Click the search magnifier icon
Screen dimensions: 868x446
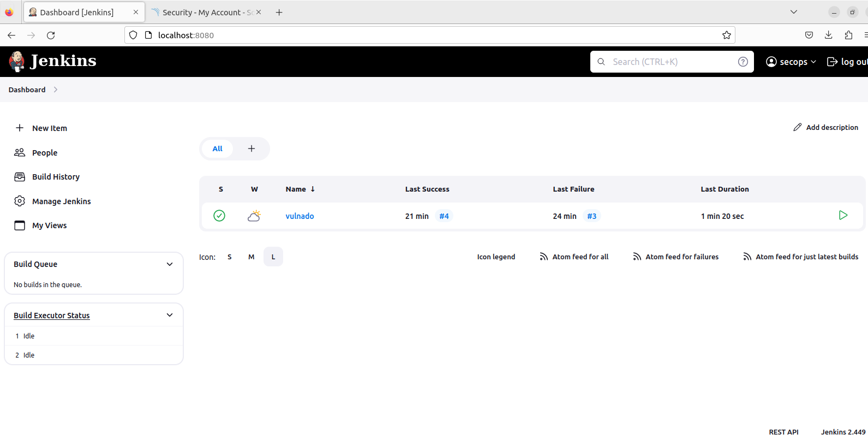[x=601, y=62]
